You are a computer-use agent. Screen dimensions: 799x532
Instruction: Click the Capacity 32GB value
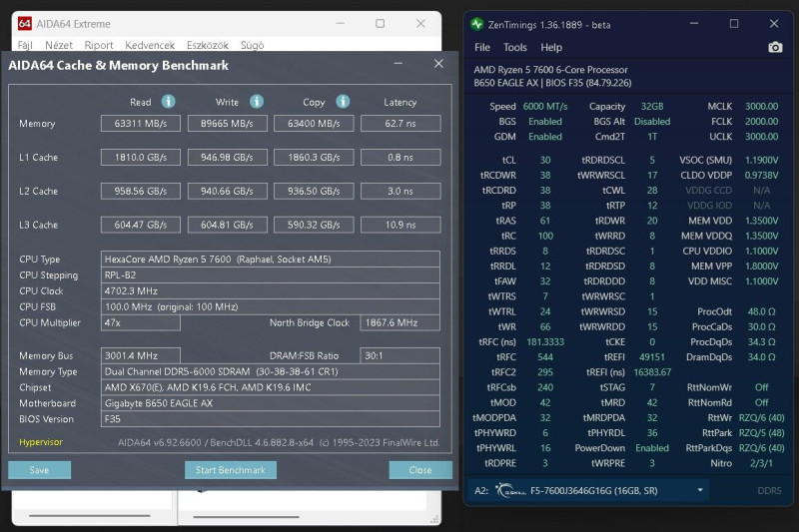pos(652,107)
